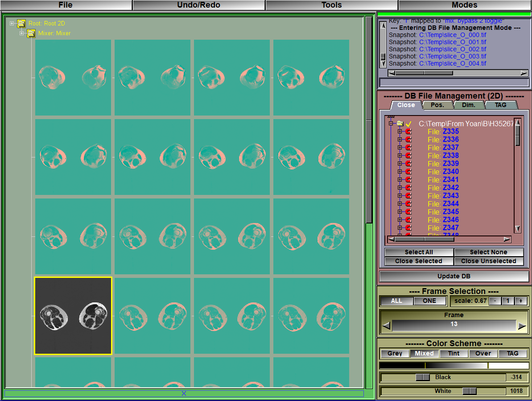Click the red icon next to File Z345
Viewport: 532px width, 401px height.
pyautogui.click(x=408, y=212)
